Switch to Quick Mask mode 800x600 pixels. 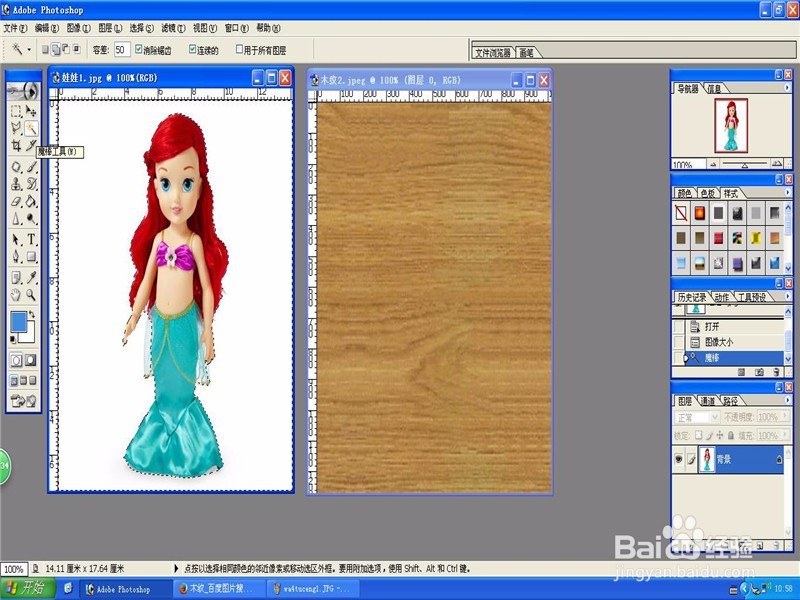(31, 360)
